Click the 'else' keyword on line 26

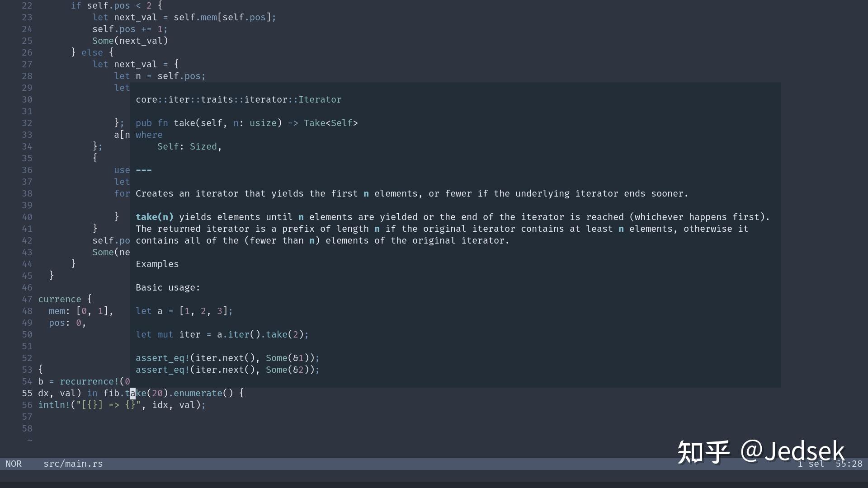92,52
